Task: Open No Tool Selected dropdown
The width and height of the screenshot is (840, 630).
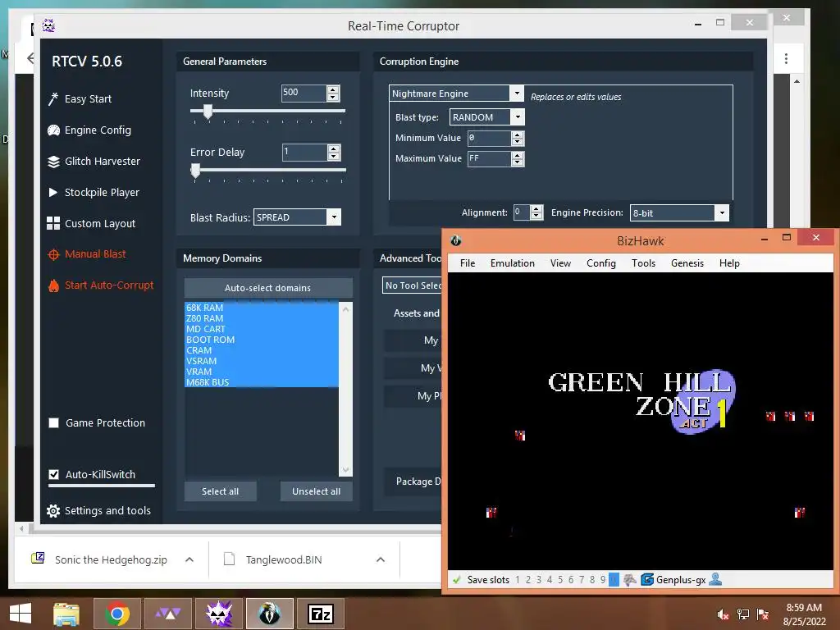Action: (413, 285)
